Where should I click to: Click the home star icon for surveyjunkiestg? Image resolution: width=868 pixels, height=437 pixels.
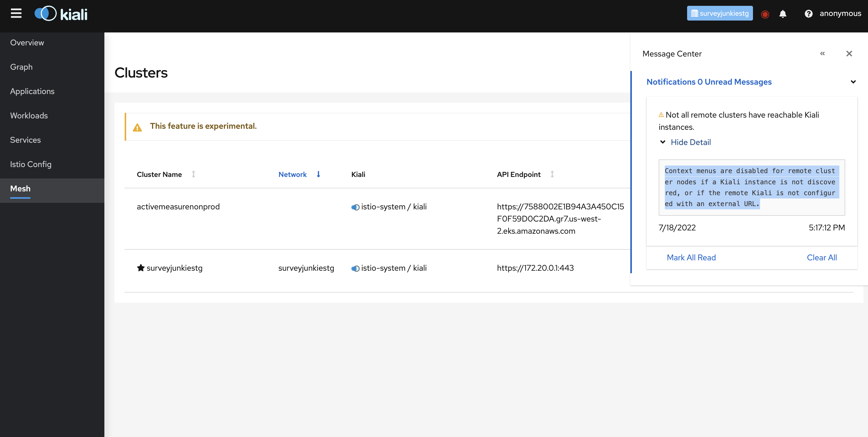pyautogui.click(x=141, y=268)
